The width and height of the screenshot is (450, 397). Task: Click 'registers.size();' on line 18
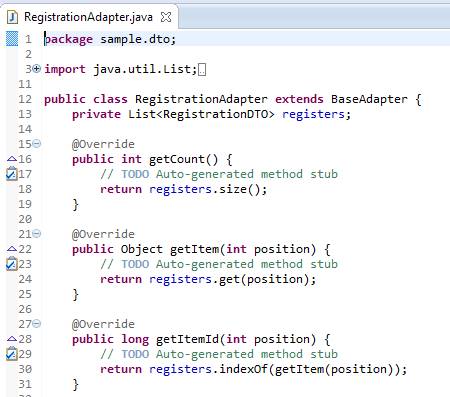(208, 189)
